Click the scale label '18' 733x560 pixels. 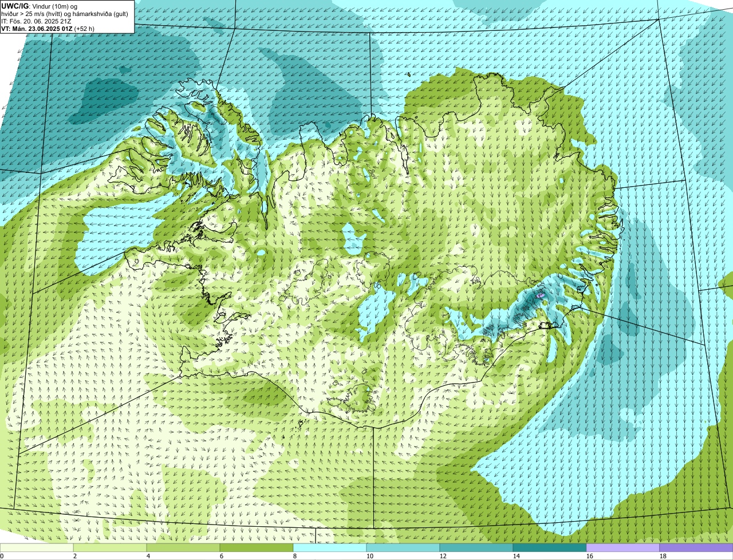click(x=663, y=556)
